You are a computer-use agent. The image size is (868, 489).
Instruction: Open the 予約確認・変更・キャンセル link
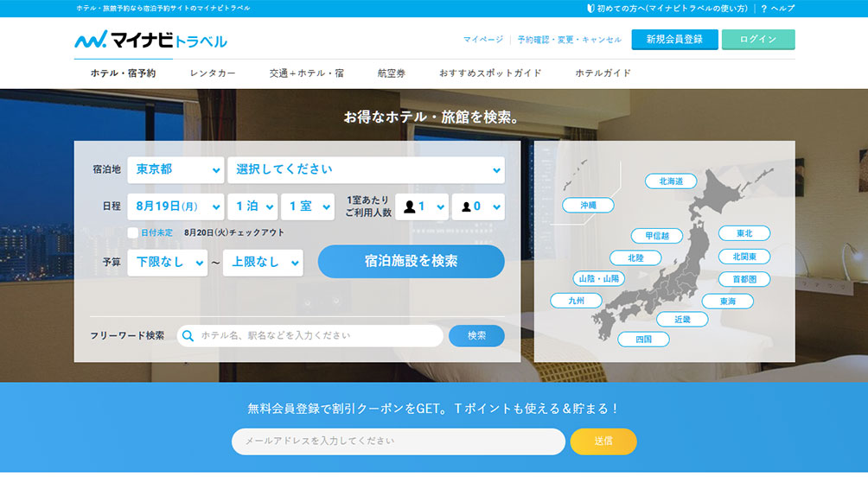tap(569, 40)
